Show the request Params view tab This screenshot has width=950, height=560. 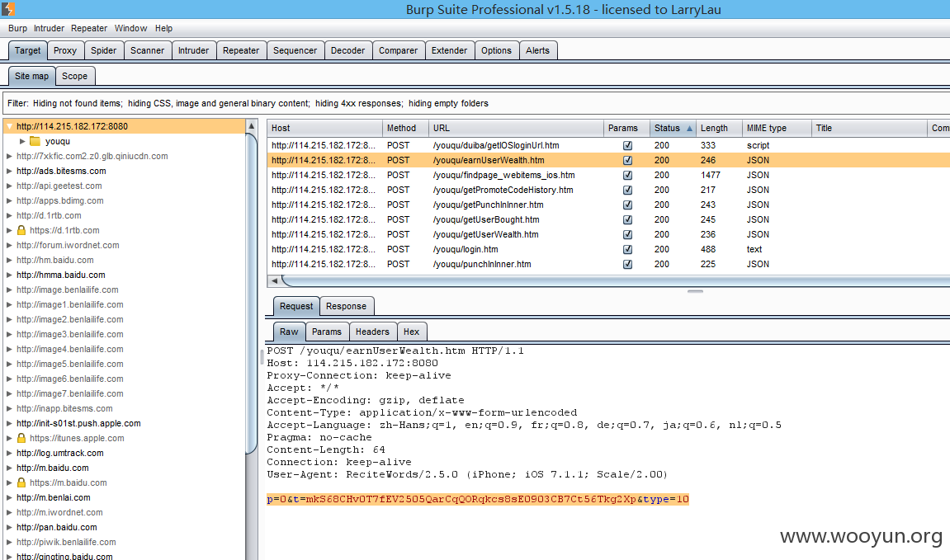tap(327, 332)
